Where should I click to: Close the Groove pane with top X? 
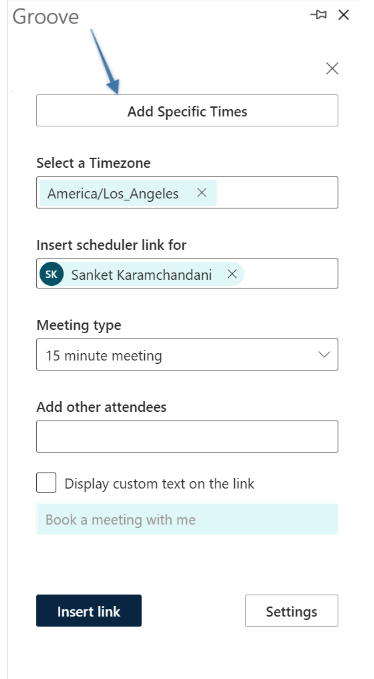click(344, 15)
